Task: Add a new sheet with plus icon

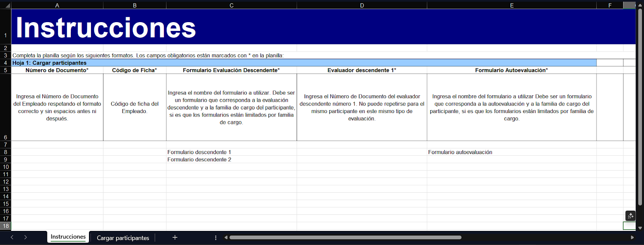Action: (x=175, y=237)
